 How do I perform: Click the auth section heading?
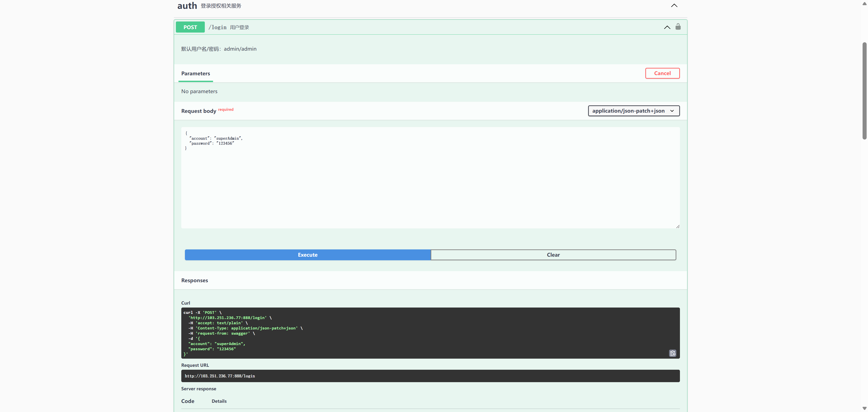pos(187,6)
